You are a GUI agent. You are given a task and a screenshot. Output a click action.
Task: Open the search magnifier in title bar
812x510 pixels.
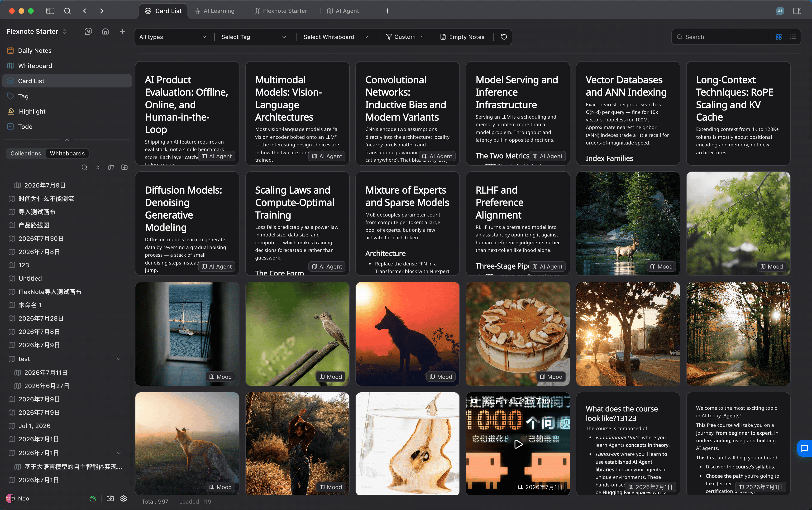pyautogui.click(x=67, y=11)
